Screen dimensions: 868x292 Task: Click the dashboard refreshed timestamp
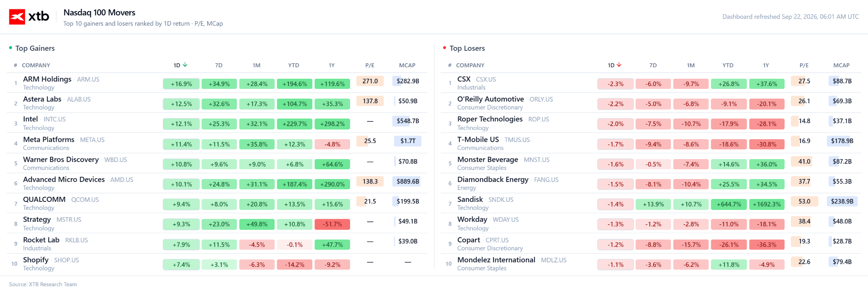(790, 17)
